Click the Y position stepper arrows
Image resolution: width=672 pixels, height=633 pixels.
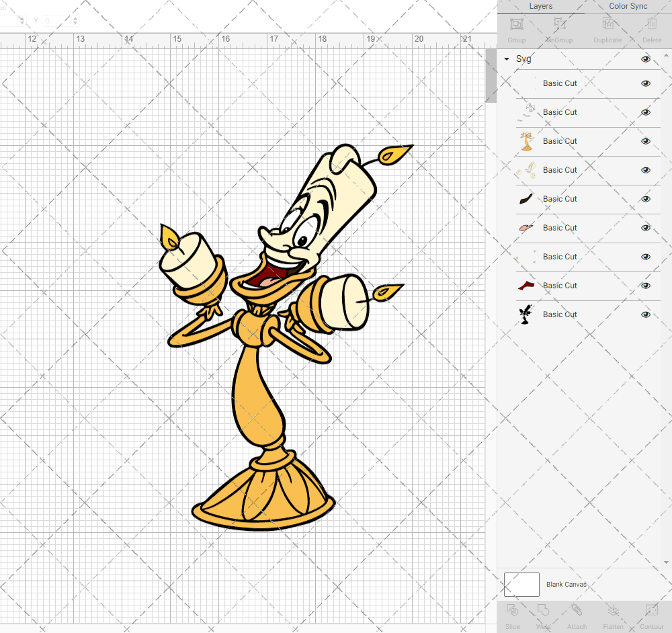pyautogui.click(x=75, y=21)
